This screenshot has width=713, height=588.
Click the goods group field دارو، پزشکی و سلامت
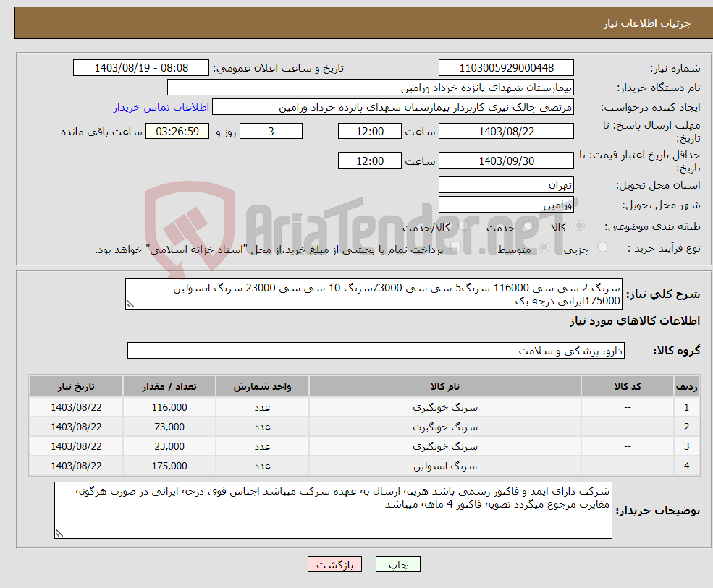coord(376,351)
